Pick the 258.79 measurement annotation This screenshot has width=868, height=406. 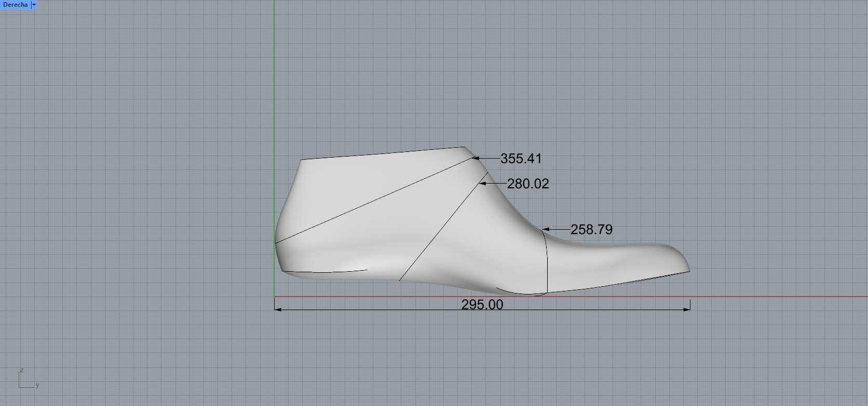(x=591, y=230)
